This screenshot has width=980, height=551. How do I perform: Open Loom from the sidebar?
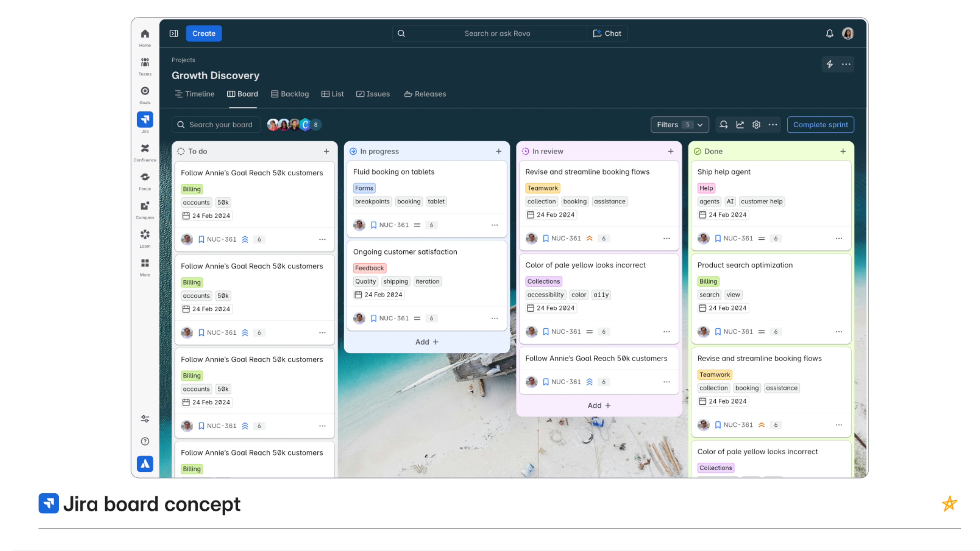(145, 238)
